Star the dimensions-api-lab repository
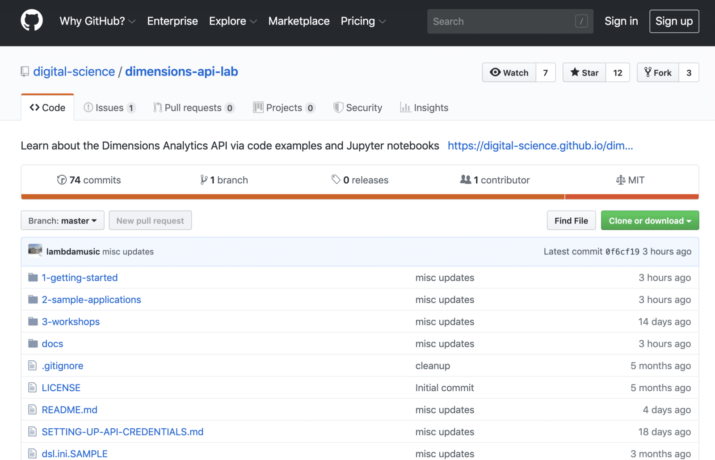715x460 pixels. pos(584,73)
